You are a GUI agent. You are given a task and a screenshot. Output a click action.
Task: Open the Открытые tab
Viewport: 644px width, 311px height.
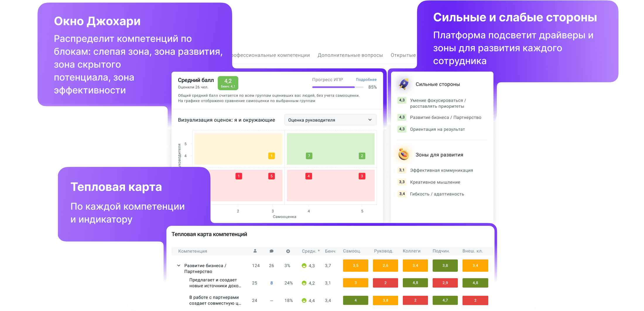pyautogui.click(x=403, y=55)
